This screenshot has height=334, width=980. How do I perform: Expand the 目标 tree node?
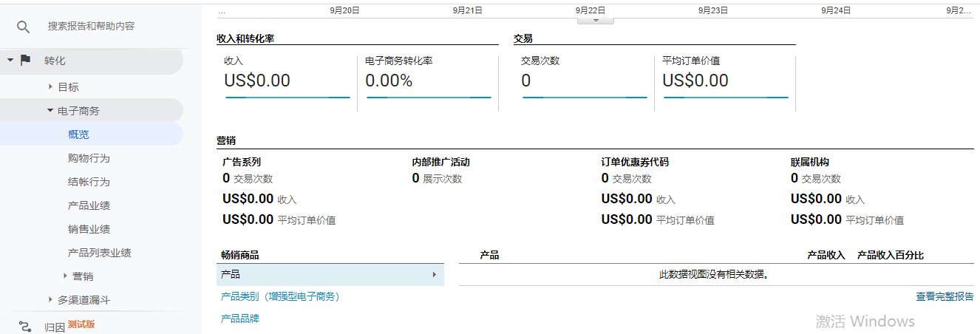tap(50, 86)
